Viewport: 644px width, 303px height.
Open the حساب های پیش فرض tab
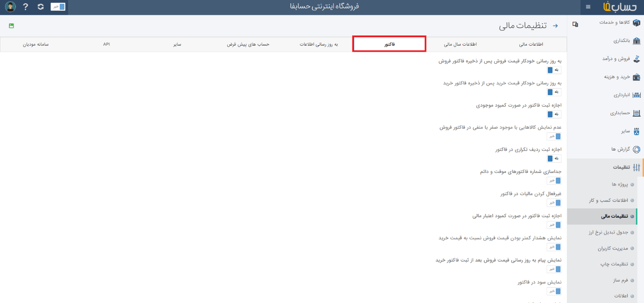pyautogui.click(x=249, y=44)
